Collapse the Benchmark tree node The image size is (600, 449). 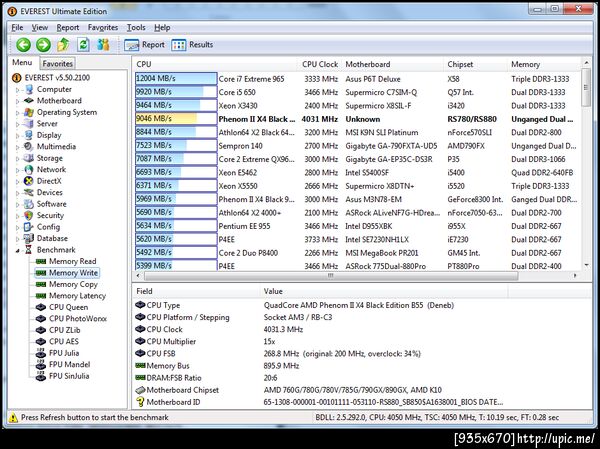[x=18, y=251]
